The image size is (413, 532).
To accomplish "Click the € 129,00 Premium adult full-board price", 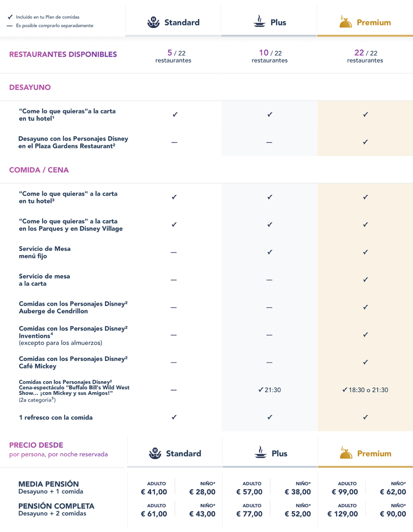I will coord(343,514).
